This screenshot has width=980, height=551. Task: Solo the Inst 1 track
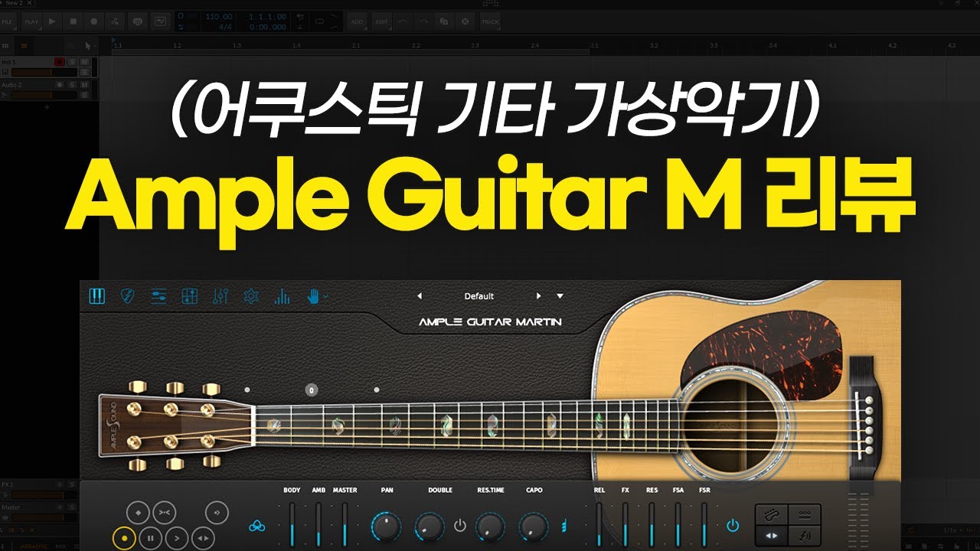click(71, 62)
